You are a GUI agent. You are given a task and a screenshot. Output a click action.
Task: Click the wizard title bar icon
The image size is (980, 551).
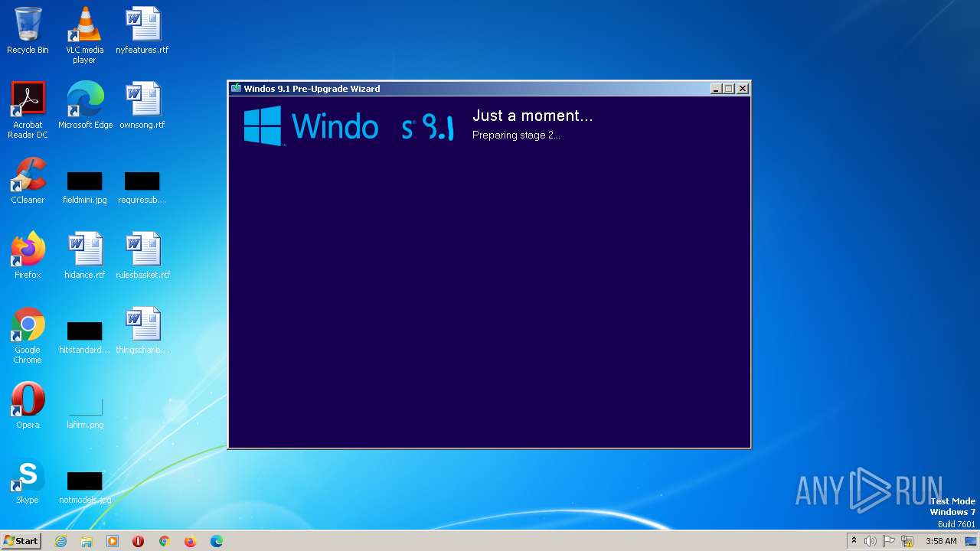click(237, 89)
